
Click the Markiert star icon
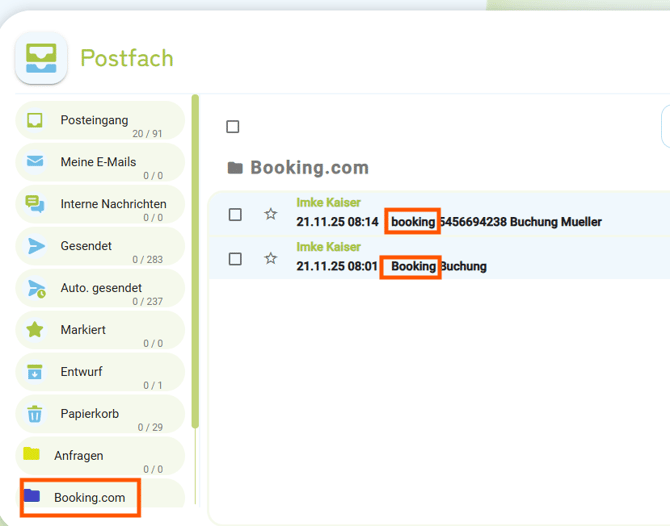[35, 329]
